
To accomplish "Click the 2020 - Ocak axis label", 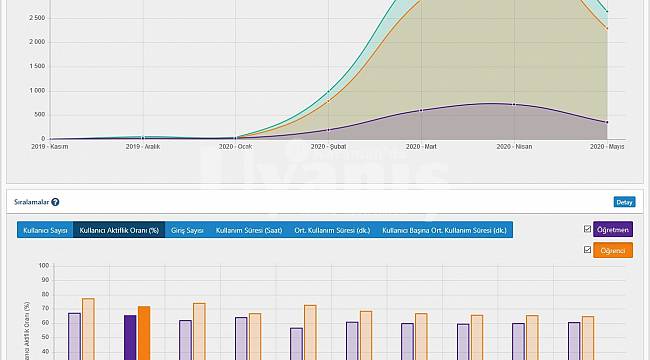I will [x=235, y=147].
